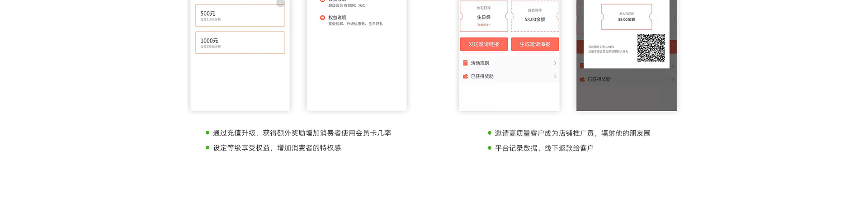Viewport: 868px width, 212px height.
Task: Expand 已获得奖励 chevron on the light screen
Action: point(555,76)
